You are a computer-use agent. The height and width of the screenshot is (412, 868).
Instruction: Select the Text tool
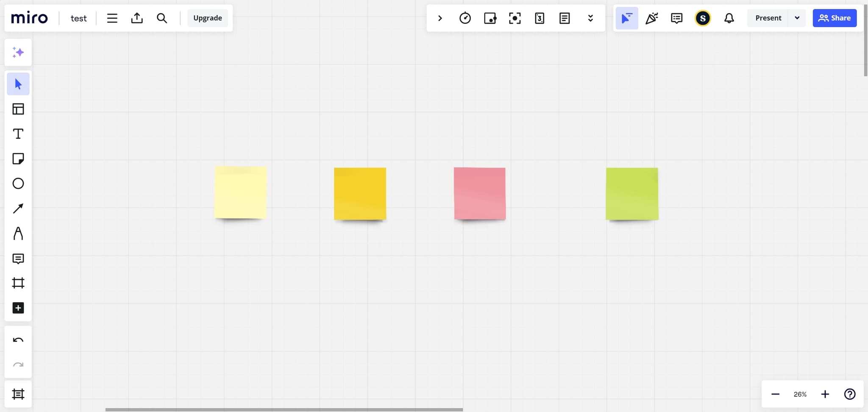[18, 134]
